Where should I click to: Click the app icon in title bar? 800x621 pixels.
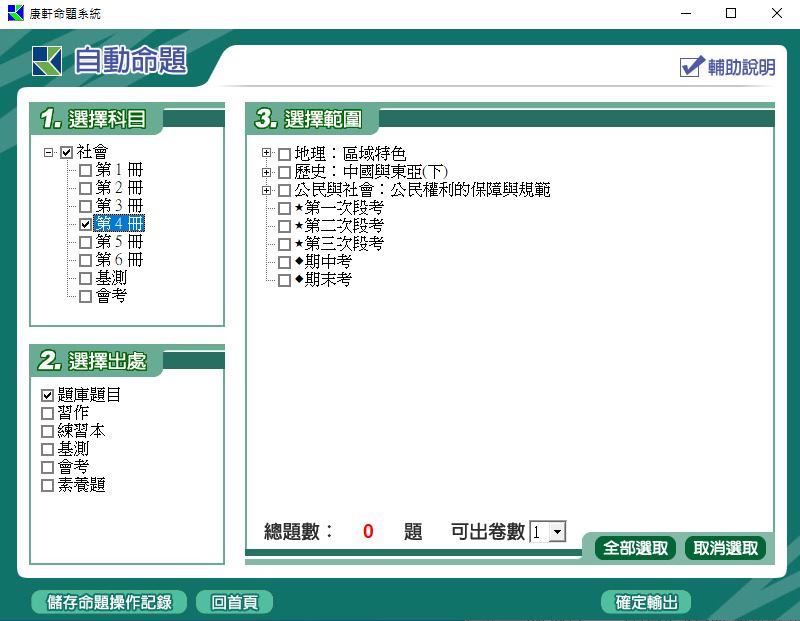pyautogui.click(x=15, y=13)
